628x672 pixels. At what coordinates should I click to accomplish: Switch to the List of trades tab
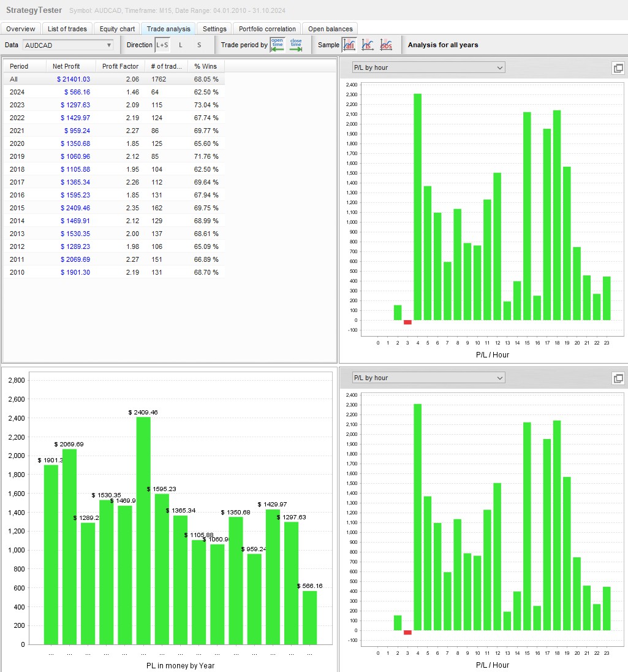(67, 29)
